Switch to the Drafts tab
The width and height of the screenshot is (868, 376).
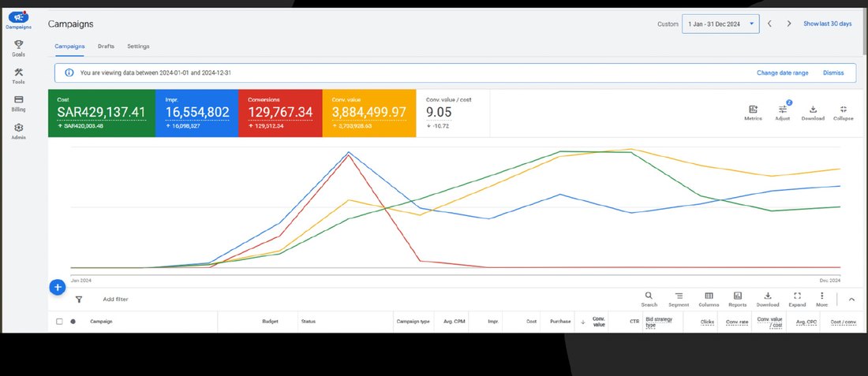[106, 47]
